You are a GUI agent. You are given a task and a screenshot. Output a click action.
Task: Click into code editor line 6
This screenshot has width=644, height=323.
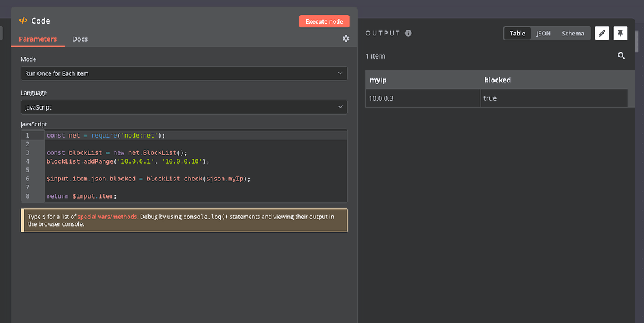195,179
